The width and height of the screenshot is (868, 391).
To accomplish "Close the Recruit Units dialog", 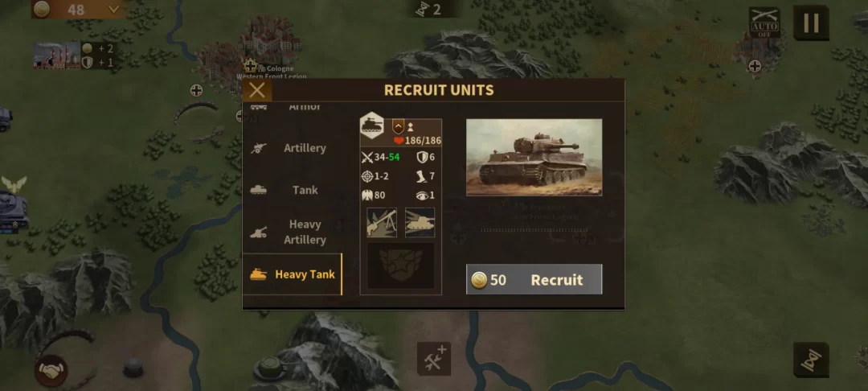I will pos(257,90).
